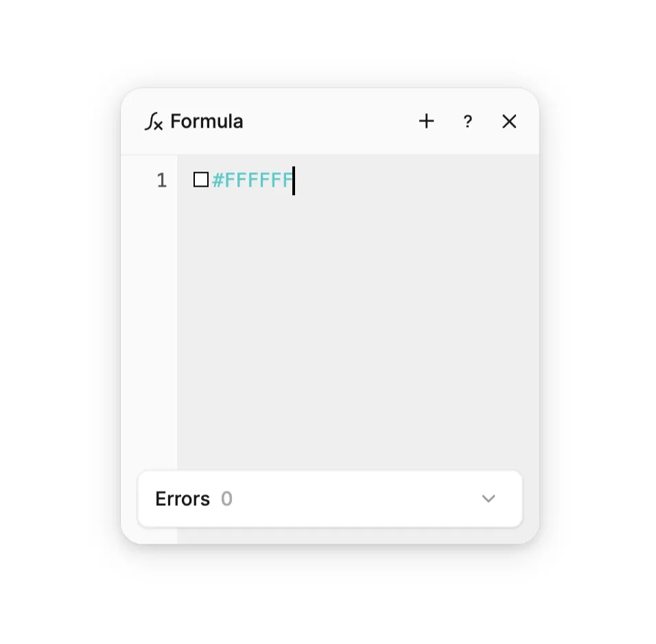Image resolution: width=656 pixels, height=644 pixels.
Task: Select the function symbol beside the Formula title
Action: pos(154,122)
